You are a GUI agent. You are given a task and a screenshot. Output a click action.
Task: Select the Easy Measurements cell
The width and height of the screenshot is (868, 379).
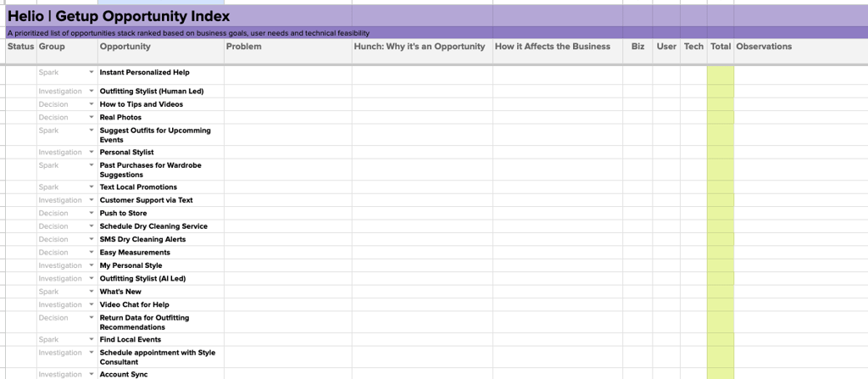click(161, 253)
